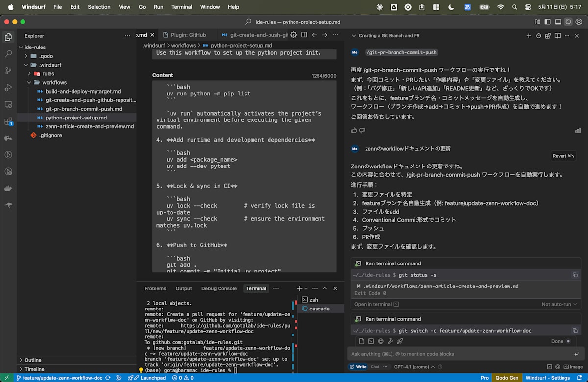588x382 pixels.
Task: Switch to the Problems tab
Action: point(155,288)
